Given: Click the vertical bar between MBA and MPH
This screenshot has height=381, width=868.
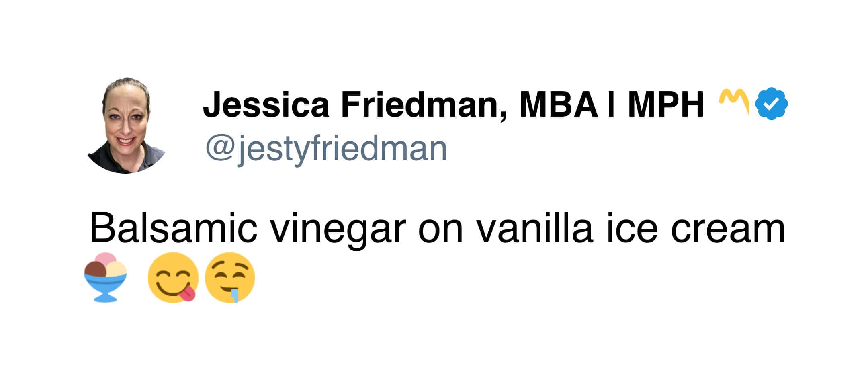Looking at the screenshot, I should pos(611,104).
